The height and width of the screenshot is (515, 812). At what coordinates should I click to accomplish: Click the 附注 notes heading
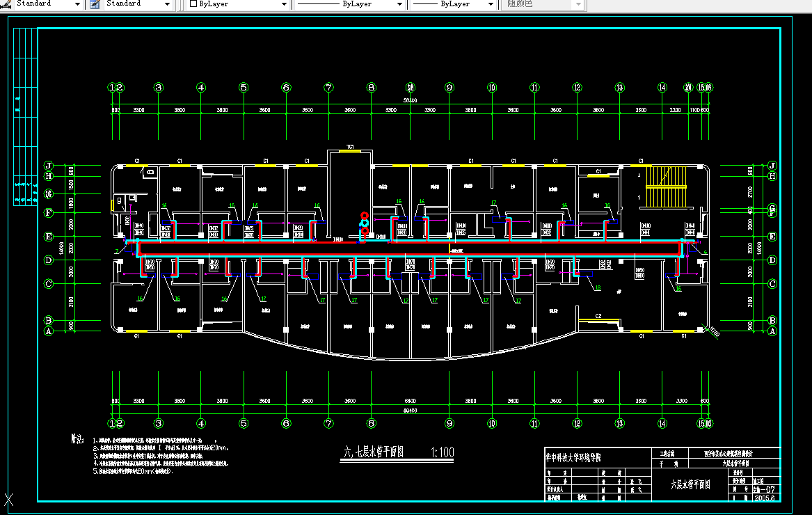77,439
